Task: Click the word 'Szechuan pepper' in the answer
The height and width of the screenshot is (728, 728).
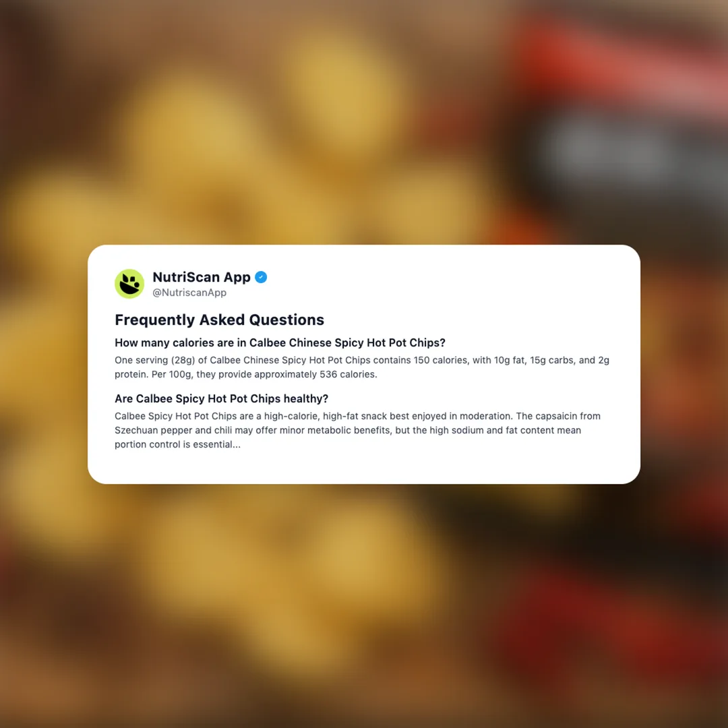Action: coord(154,430)
